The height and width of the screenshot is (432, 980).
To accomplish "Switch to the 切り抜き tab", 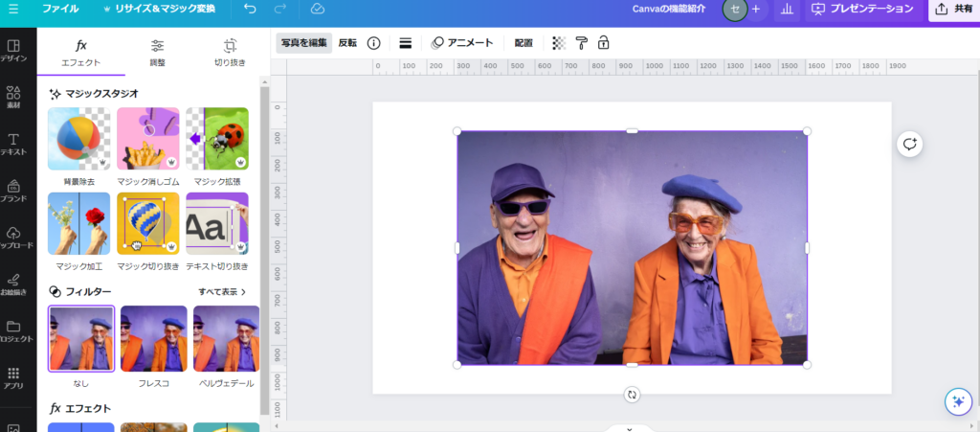I will [230, 52].
